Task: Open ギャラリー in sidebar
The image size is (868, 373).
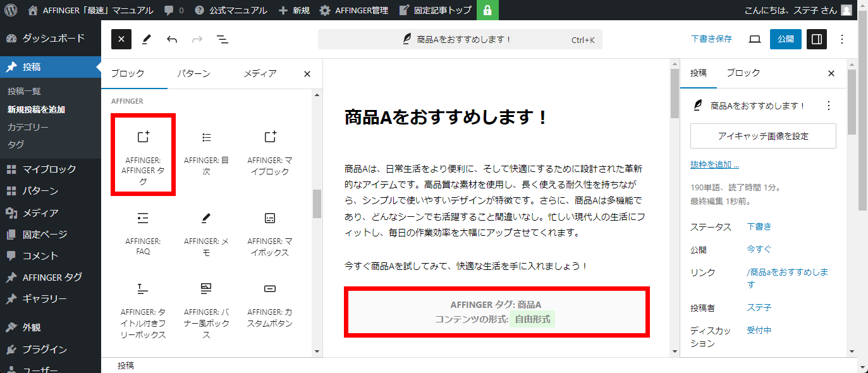Action: click(51, 298)
